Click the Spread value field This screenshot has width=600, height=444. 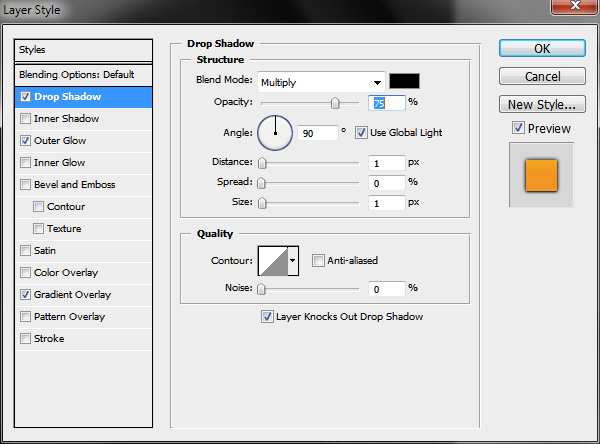[x=386, y=183]
